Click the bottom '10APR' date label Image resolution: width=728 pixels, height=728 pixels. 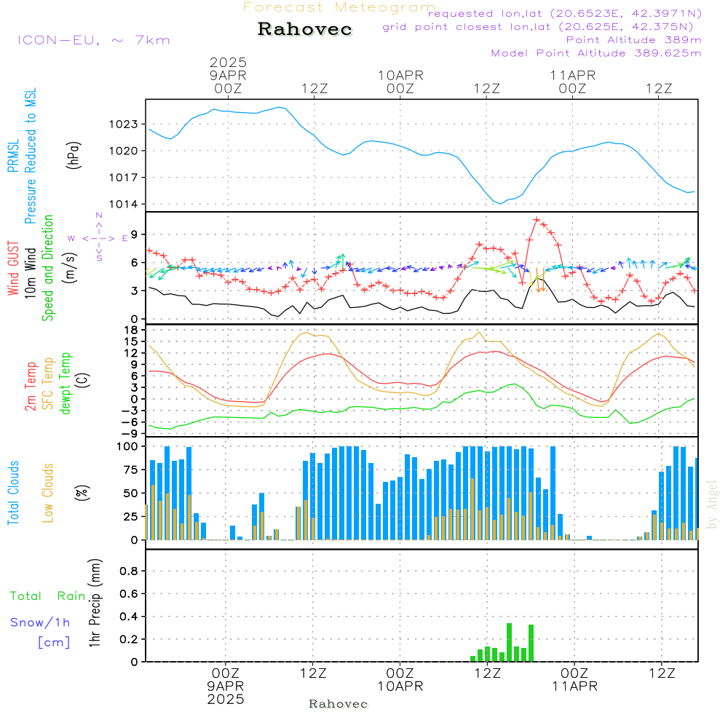pos(400,687)
